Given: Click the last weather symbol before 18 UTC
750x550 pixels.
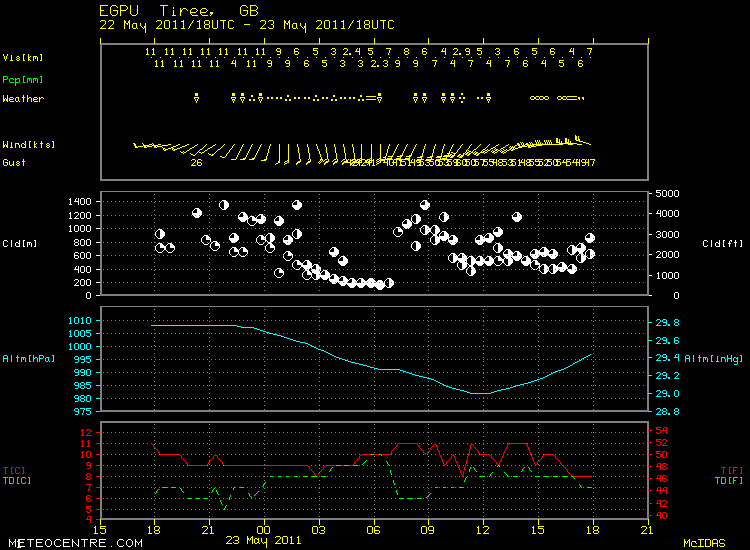Looking at the screenshot, I should tap(581, 98).
